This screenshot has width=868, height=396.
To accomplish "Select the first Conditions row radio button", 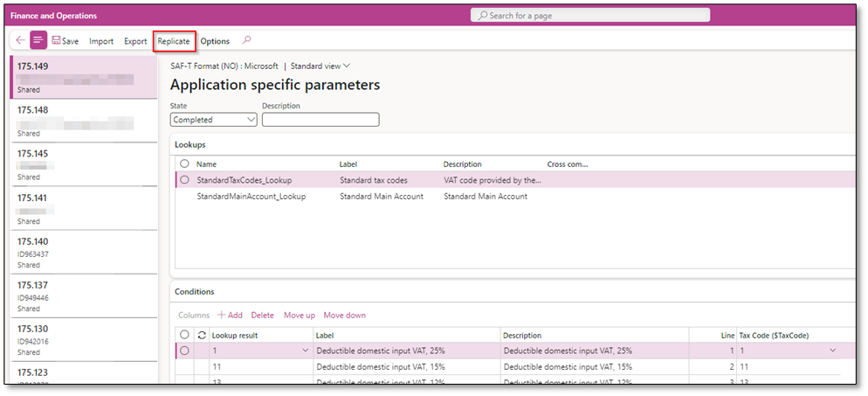I will (184, 351).
